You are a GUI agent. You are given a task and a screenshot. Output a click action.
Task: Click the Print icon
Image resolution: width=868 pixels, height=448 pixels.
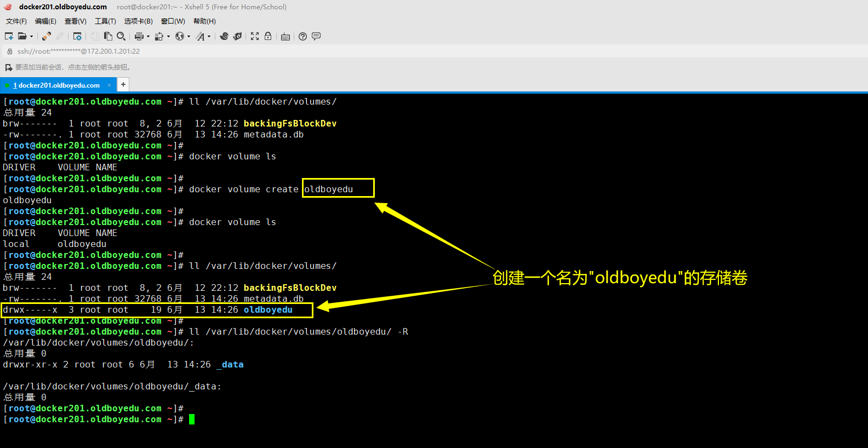point(139,36)
